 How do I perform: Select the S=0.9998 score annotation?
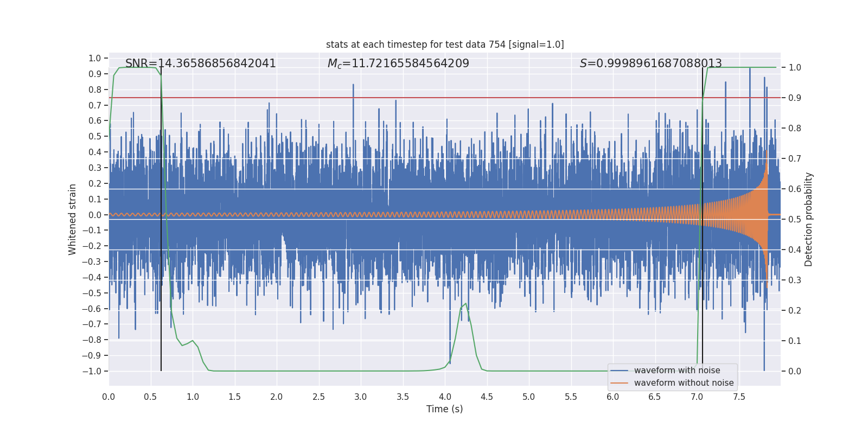(650, 63)
